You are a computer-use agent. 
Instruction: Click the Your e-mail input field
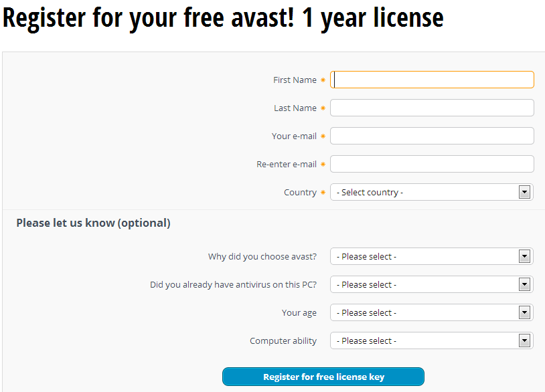432,136
